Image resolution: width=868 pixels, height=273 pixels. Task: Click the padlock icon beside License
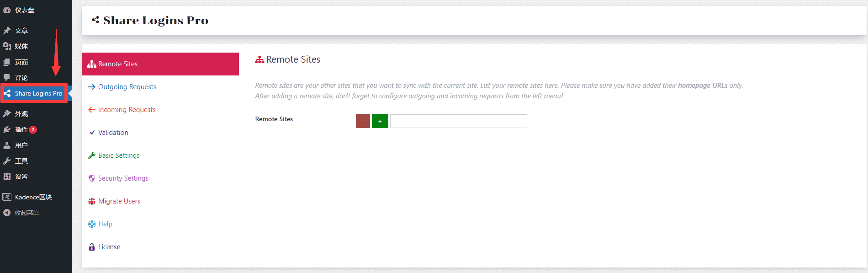(x=92, y=247)
